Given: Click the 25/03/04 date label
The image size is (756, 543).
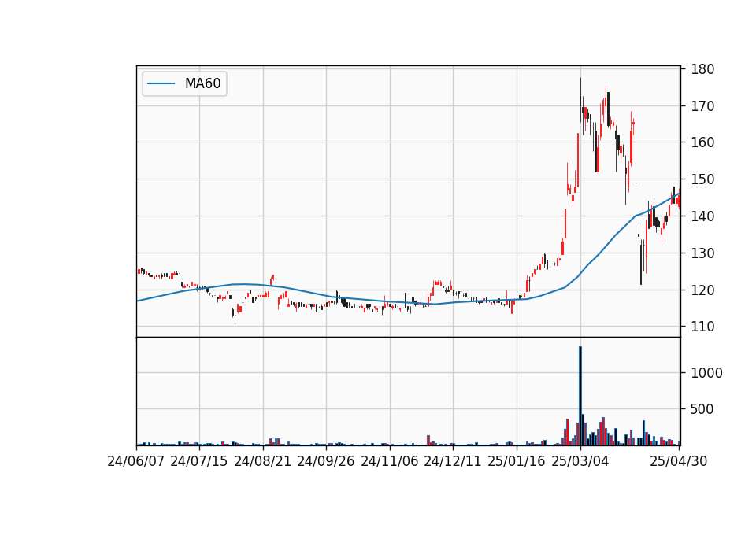Looking at the screenshot, I should (x=580, y=461).
